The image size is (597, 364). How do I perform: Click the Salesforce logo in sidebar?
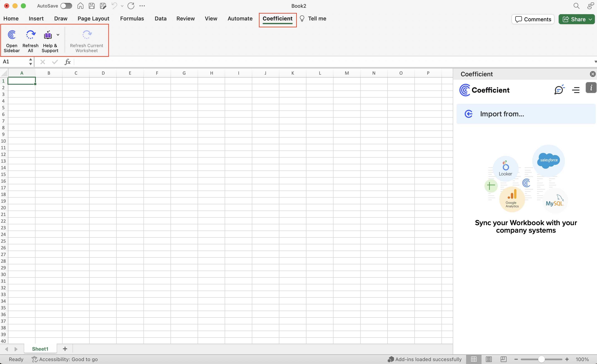548,161
